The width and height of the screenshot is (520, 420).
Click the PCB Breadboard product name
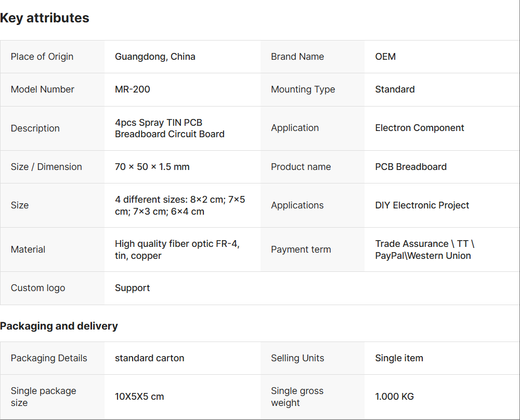411,167
